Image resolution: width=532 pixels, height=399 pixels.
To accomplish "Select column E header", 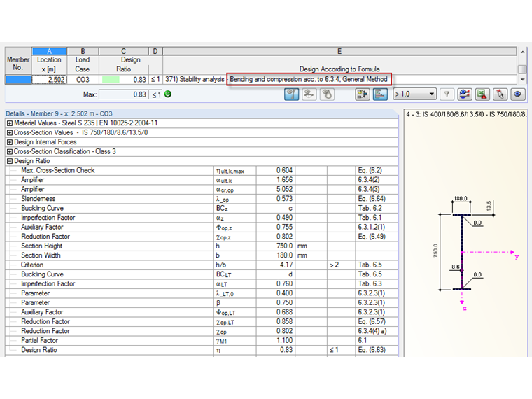I will 339,51.
